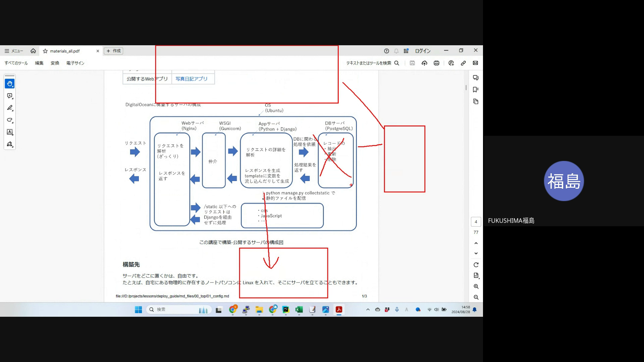644x362 pixels.
Task: Click the ログイン button
Action: (x=423, y=51)
